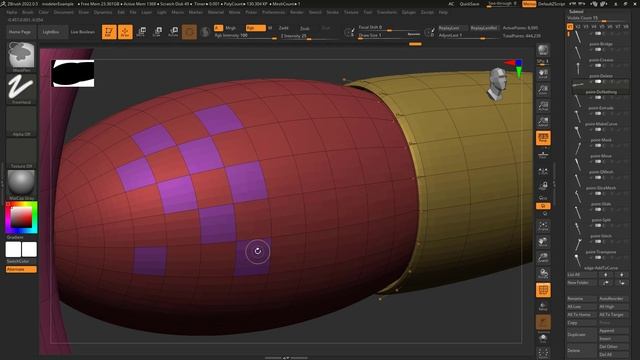Click the Focal Shift slider
The image size is (640, 360).
(x=389, y=28)
